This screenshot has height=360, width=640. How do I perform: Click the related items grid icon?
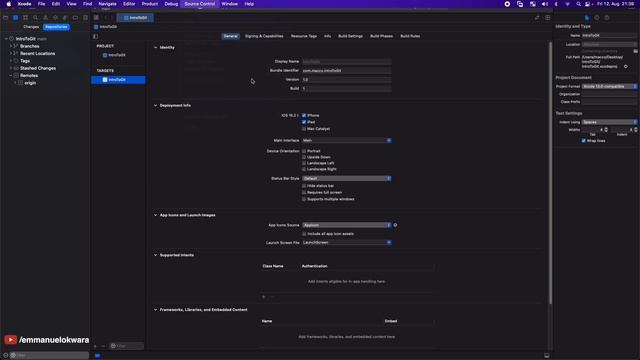(96, 18)
